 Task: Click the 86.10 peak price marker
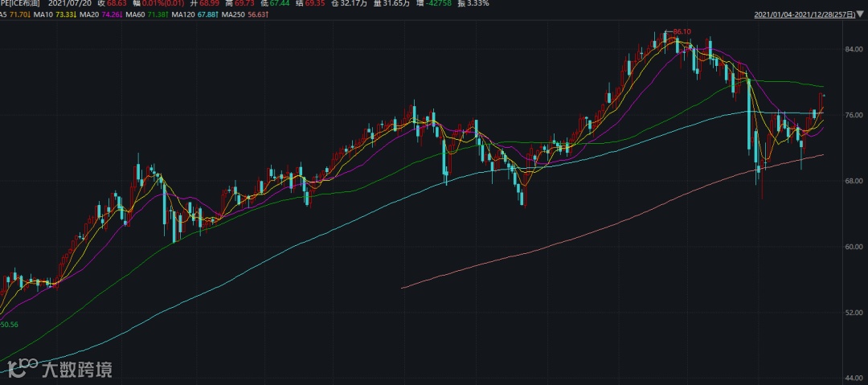click(x=682, y=31)
